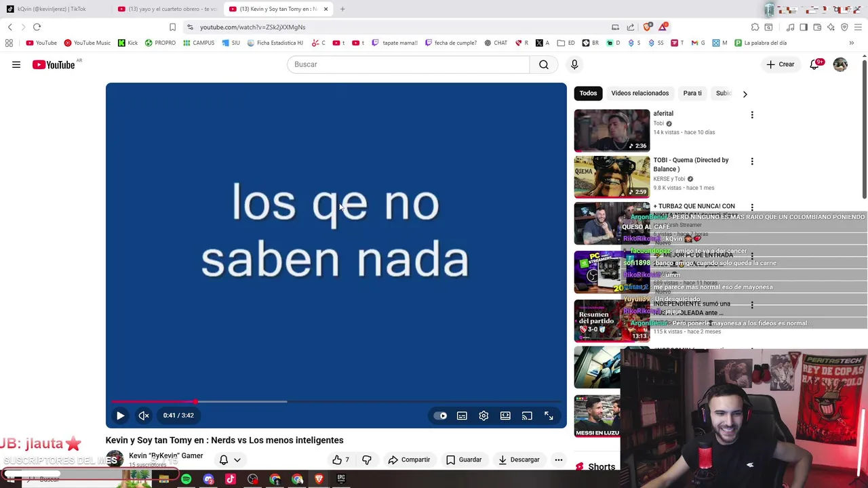Reload the page with the refresh icon
Viewport: 868px width, 488px height.
tap(37, 27)
